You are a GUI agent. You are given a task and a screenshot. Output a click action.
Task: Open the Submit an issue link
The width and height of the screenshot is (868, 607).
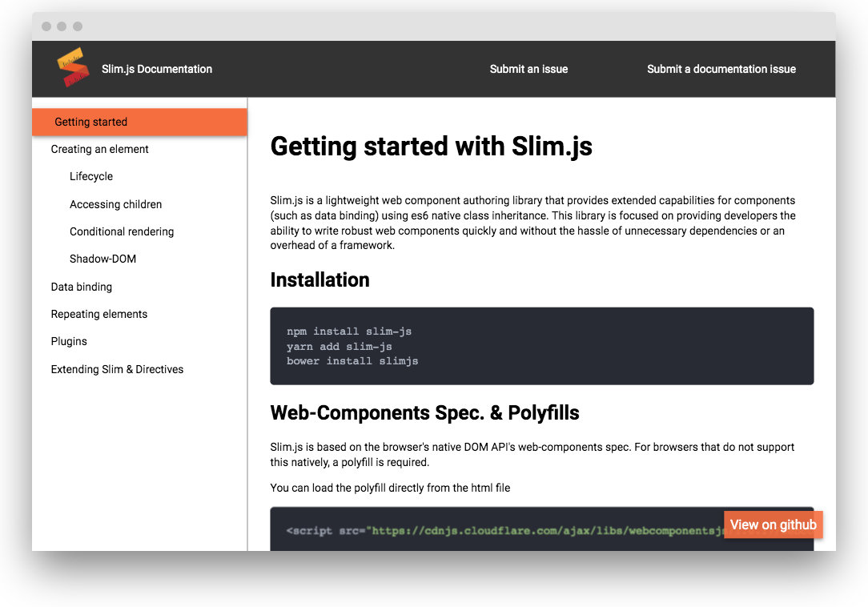click(528, 69)
